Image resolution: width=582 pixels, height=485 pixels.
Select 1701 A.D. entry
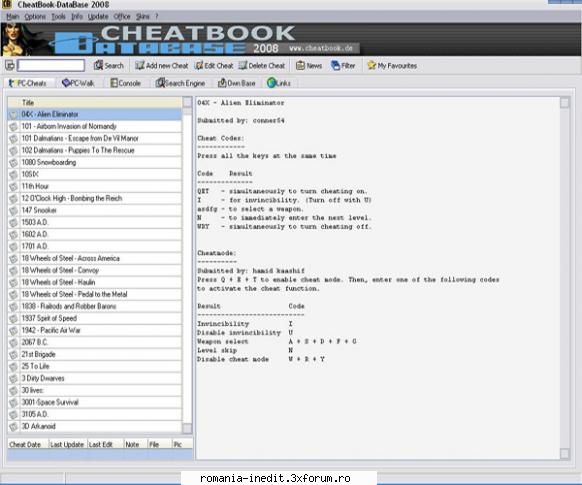95,246
